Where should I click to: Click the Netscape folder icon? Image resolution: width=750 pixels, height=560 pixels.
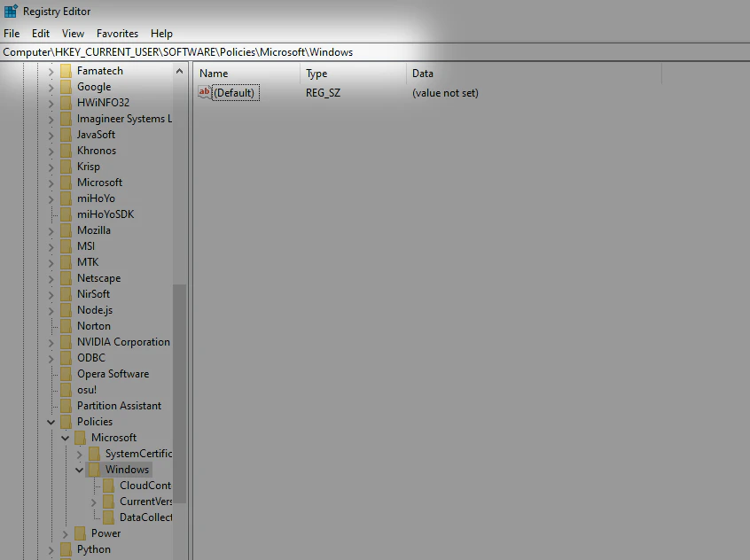click(66, 278)
